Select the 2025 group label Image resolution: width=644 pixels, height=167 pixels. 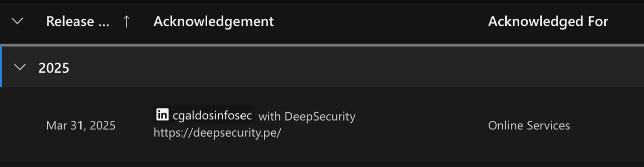[54, 68]
